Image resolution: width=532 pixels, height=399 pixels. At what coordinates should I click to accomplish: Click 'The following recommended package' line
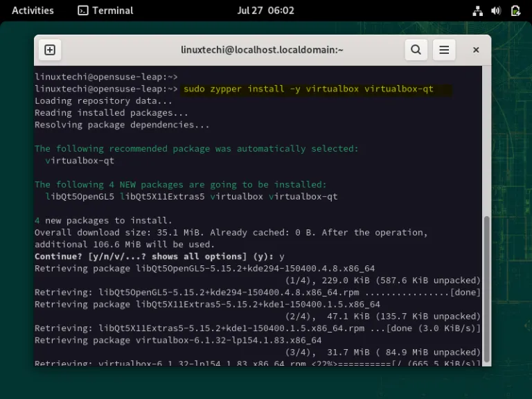pos(197,149)
